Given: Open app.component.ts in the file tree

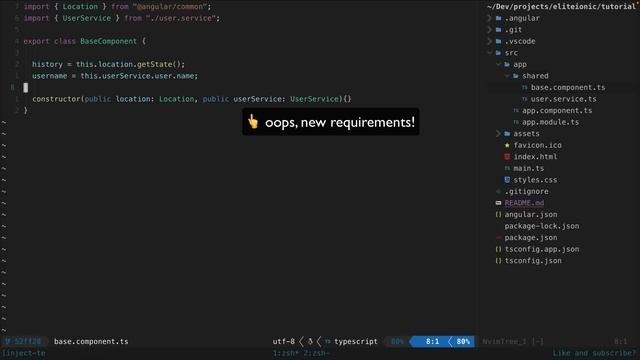Looking at the screenshot, I should (557, 110).
